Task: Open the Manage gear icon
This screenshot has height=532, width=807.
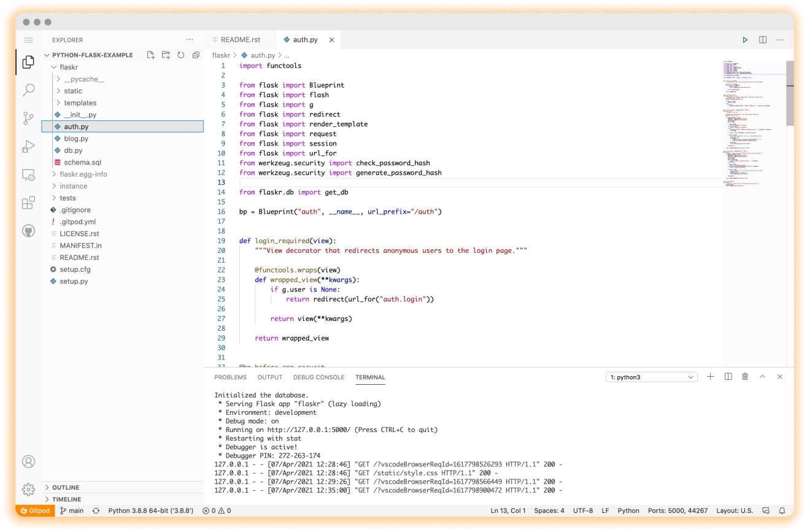Action: [x=28, y=490]
